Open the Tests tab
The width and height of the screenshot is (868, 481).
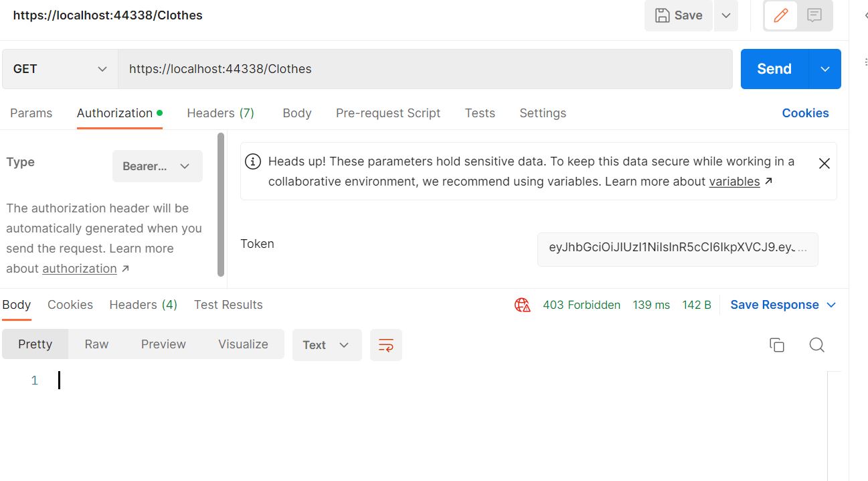pyautogui.click(x=480, y=113)
